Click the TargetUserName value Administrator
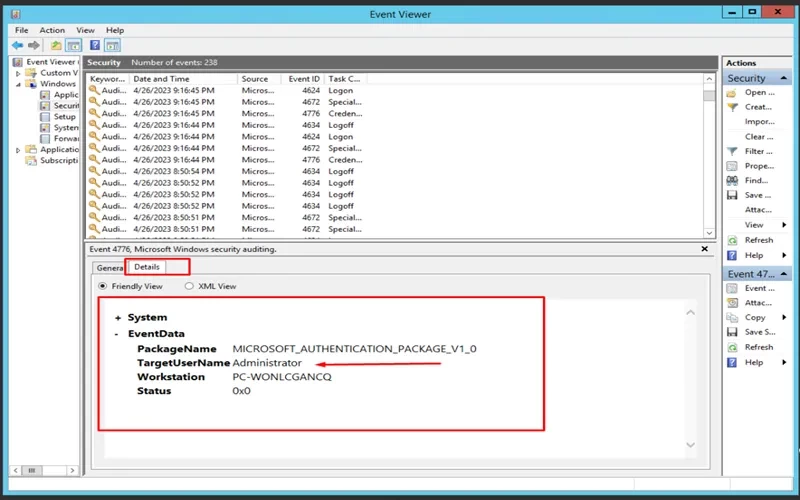Viewport: 800px width, 500px height. 267,363
